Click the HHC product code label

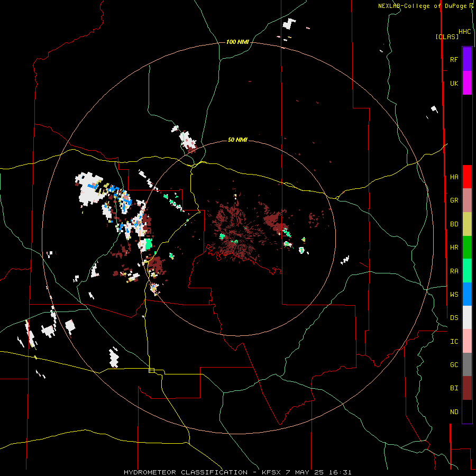tap(464, 32)
